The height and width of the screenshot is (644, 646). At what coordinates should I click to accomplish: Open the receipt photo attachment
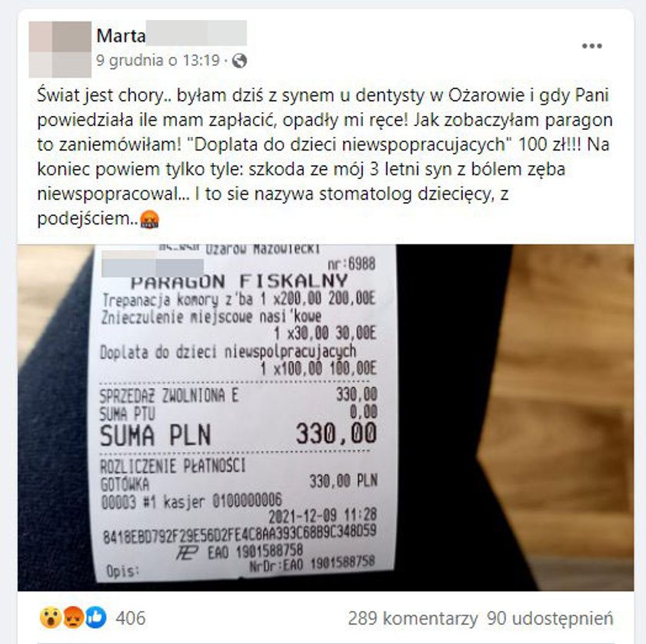pyautogui.click(x=325, y=417)
